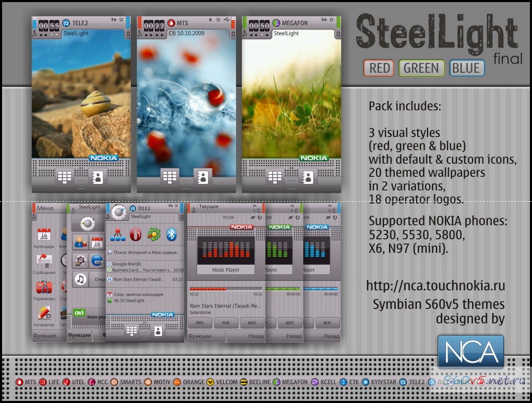Open the Business.Card email line
The width and height of the screenshot is (532, 403).
[146, 270]
